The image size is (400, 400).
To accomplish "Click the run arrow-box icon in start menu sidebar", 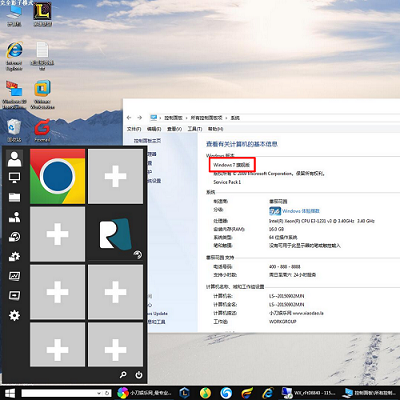I will coord(14,295).
